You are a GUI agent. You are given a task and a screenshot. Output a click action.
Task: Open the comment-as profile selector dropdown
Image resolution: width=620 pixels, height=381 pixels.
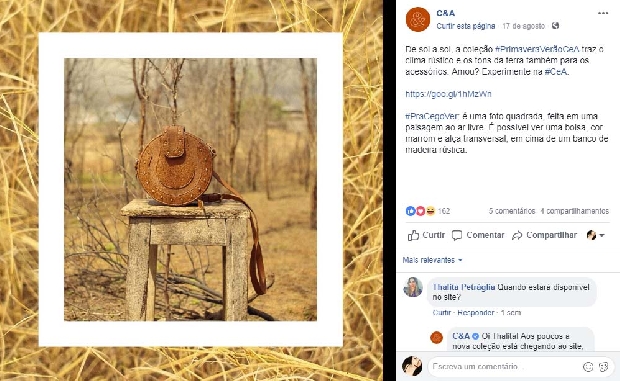pyautogui.click(x=595, y=235)
